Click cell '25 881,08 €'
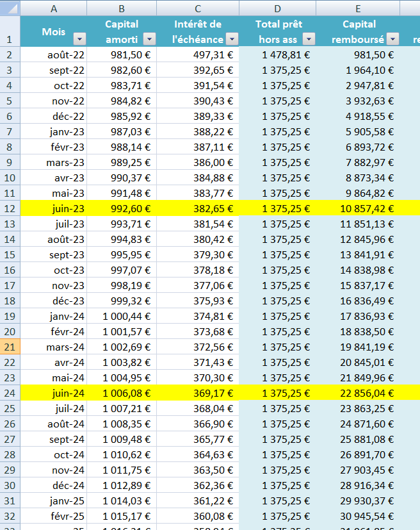 coord(358,439)
